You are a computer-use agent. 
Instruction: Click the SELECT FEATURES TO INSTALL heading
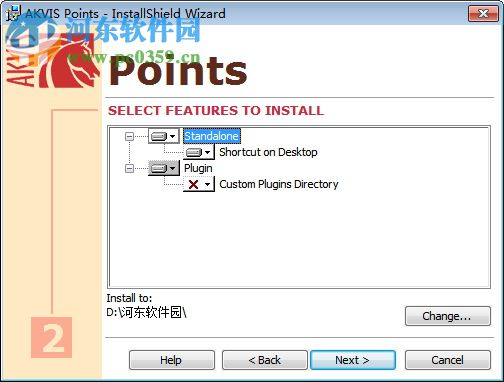[x=216, y=110]
